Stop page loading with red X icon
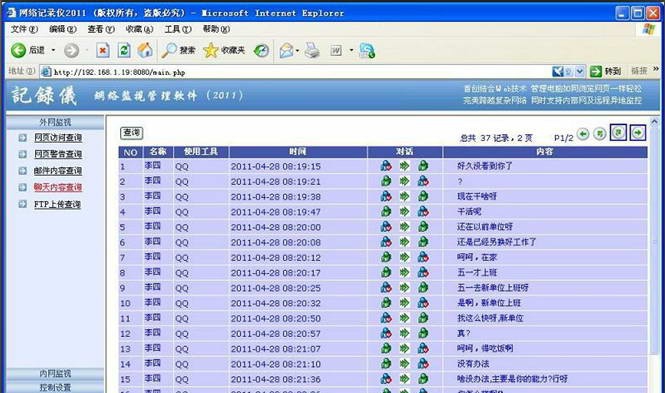 tap(102, 50)
